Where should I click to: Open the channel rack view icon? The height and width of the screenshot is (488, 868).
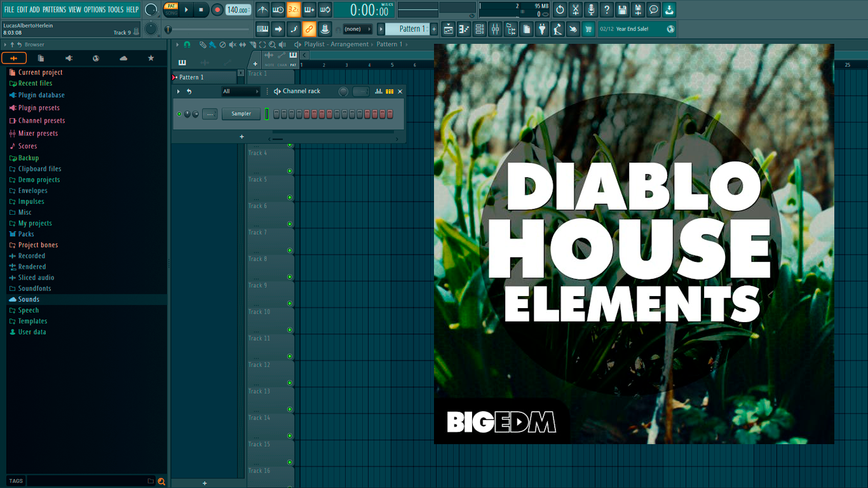click(x=480, y=29)
